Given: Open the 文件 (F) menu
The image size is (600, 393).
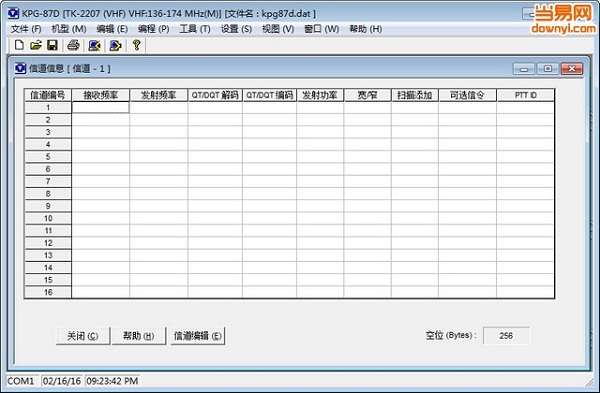Looking at the screenshot, I should coord(26,29).
